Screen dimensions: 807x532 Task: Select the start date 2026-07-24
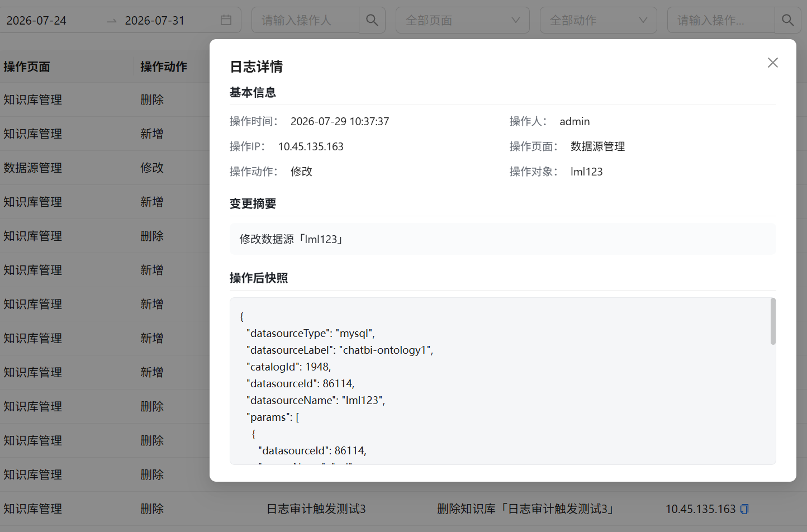click(x=36, y=21)
